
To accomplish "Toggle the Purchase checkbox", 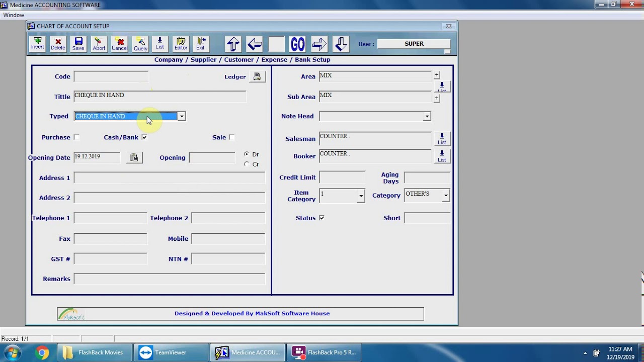I will pos(76,137).
